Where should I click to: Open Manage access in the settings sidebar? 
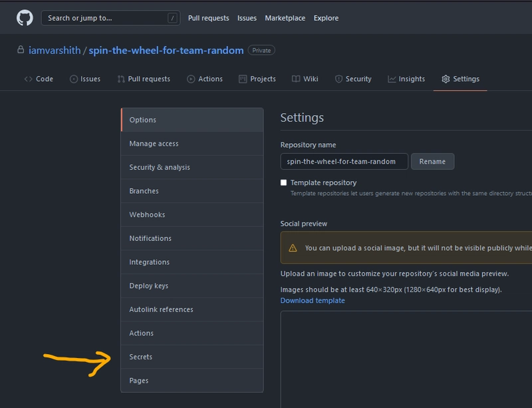192,144
